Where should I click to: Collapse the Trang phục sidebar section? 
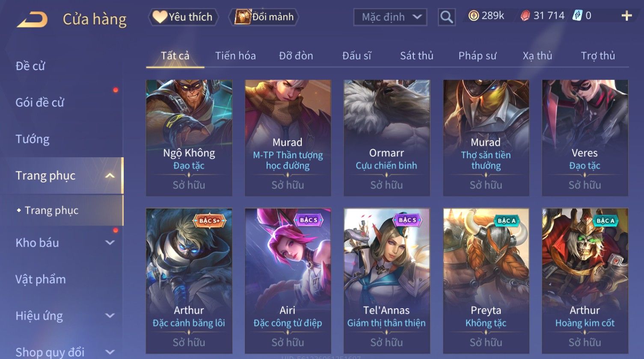(110, 176)
